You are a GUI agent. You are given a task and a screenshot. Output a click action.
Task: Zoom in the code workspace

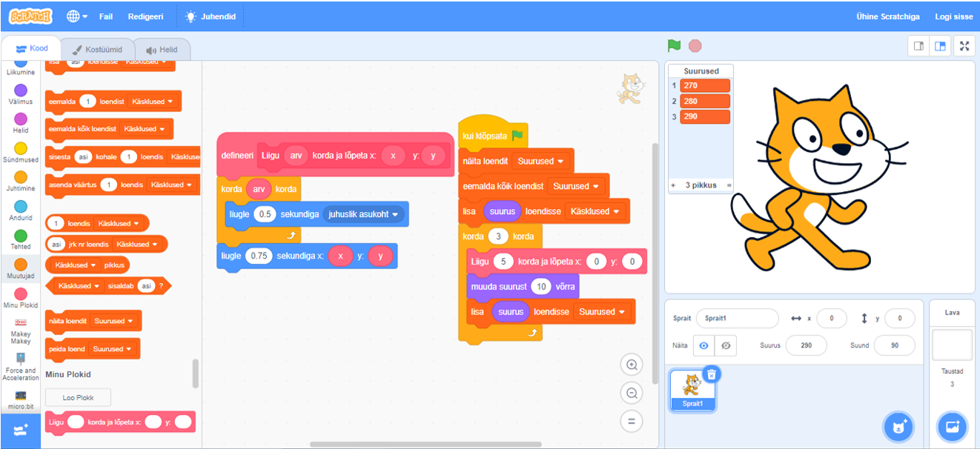pyautogui.click(x=632, y=365)
